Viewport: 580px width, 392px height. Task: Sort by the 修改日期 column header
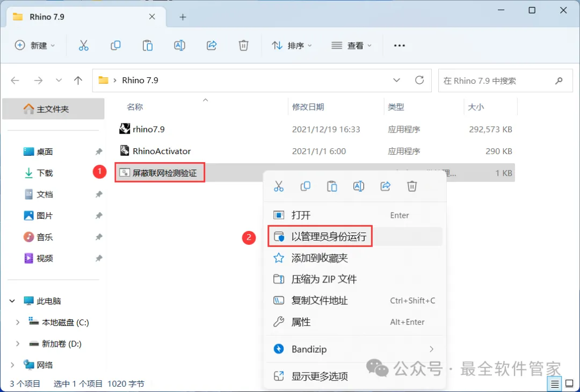[308, 107]
